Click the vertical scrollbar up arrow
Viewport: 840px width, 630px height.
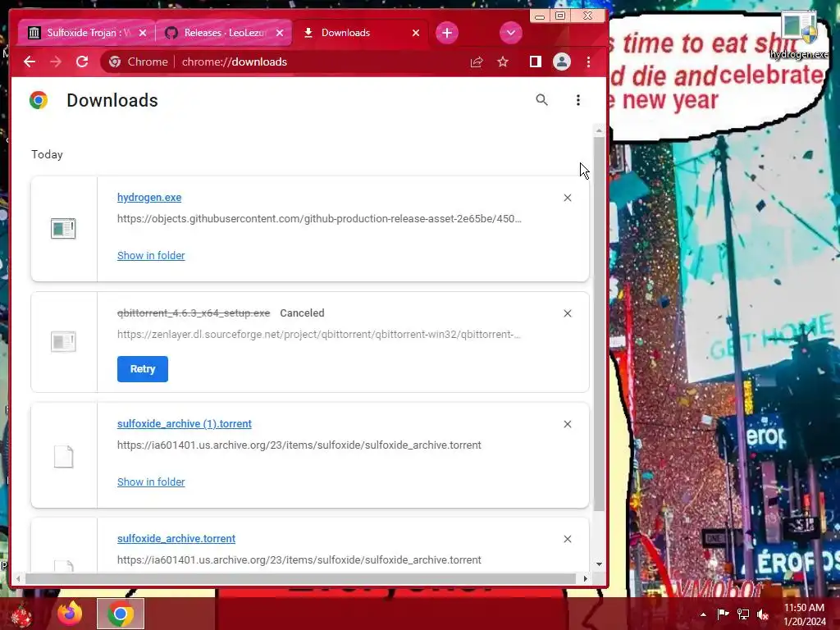[x=599, y=130]
